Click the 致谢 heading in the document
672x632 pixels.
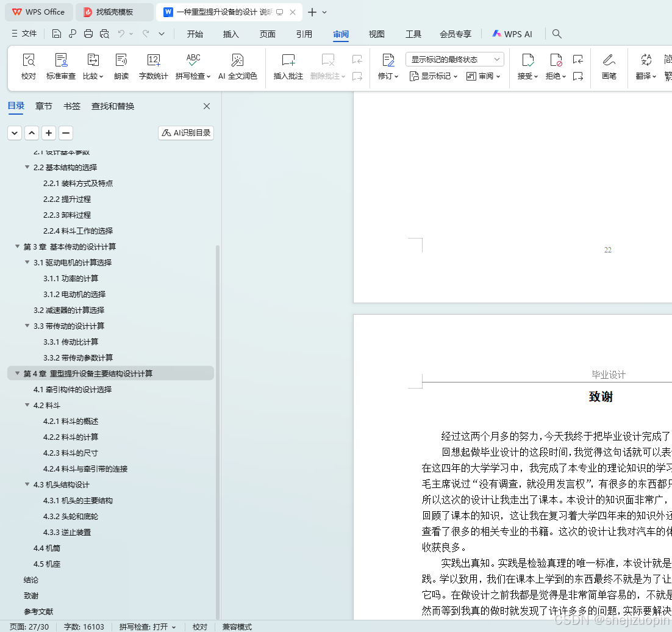(601, 397)
